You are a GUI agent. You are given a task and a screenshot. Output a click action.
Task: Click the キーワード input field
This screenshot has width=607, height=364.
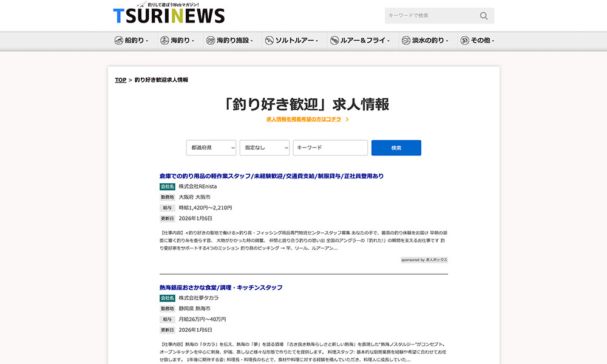[330, 147]
